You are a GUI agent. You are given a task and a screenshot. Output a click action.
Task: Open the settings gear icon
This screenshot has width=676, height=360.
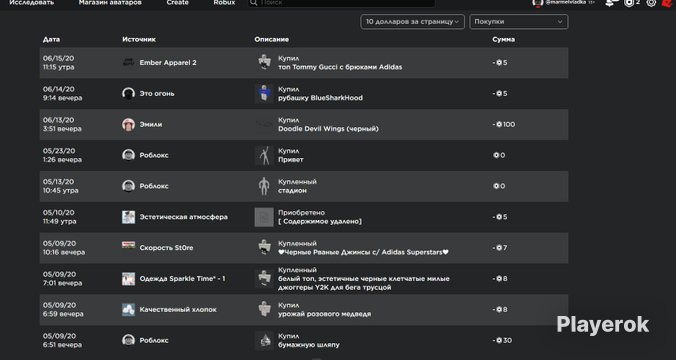coord(651,3)
